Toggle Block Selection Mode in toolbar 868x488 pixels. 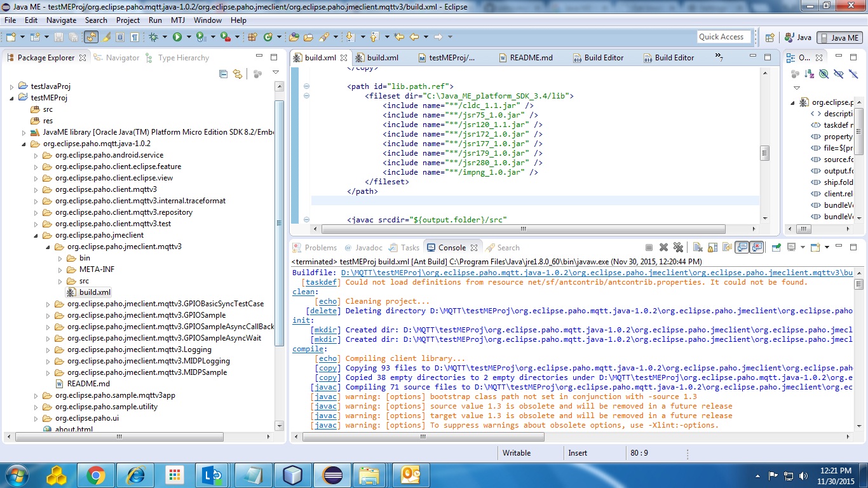(120, 37)
